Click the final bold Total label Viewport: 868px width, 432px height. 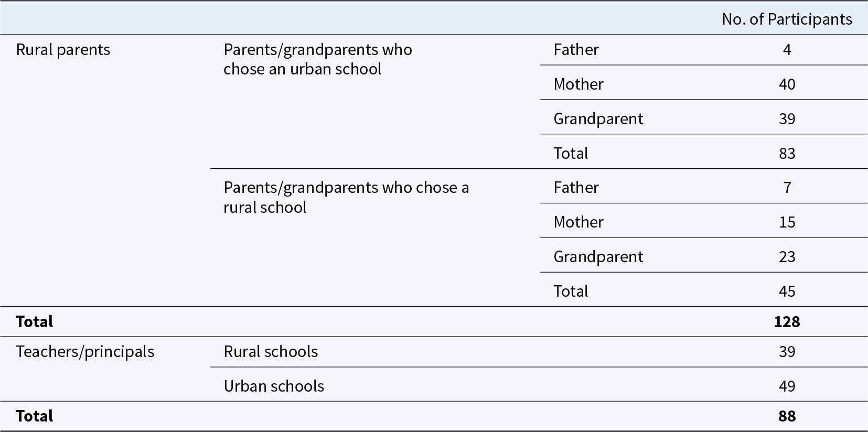[35, 416]
